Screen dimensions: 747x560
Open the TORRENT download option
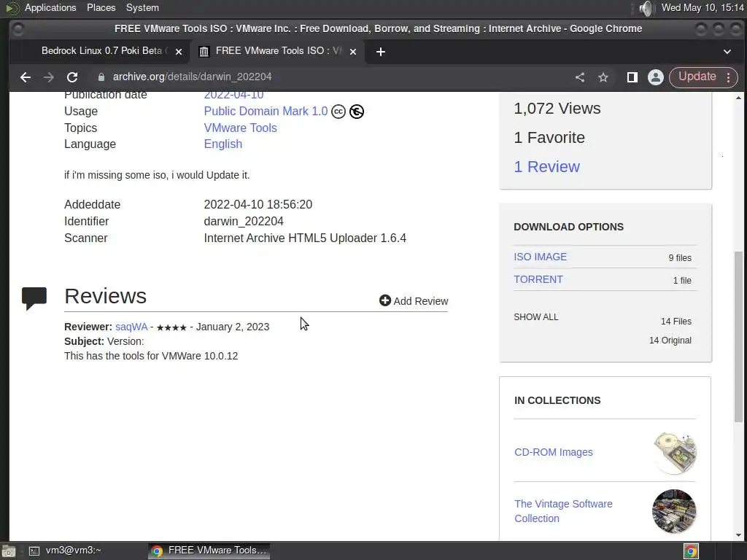pyautogui.click(x=538, y=279)
